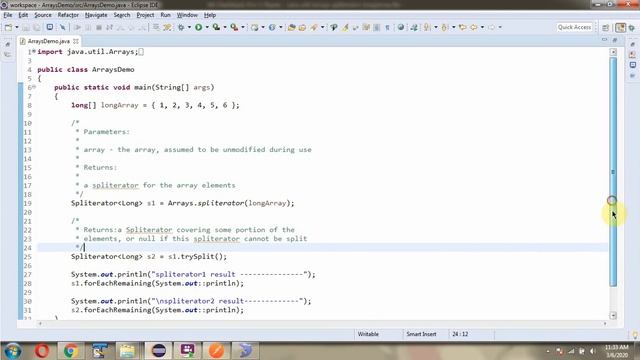Image resolution: width=640 pixels, height=360 pixels.
Task: Expand the Next Annotation dropdown arrow
Action: (x=436, y=27)
